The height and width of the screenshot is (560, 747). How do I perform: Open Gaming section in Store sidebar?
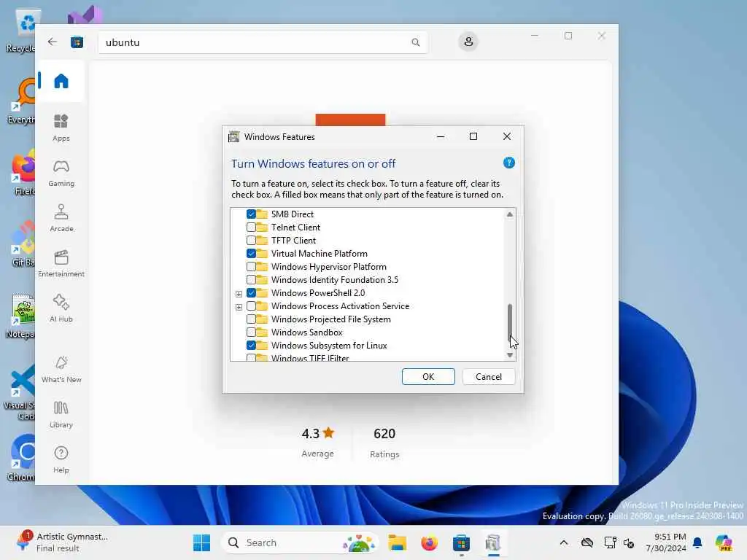(x=61, y=173)
